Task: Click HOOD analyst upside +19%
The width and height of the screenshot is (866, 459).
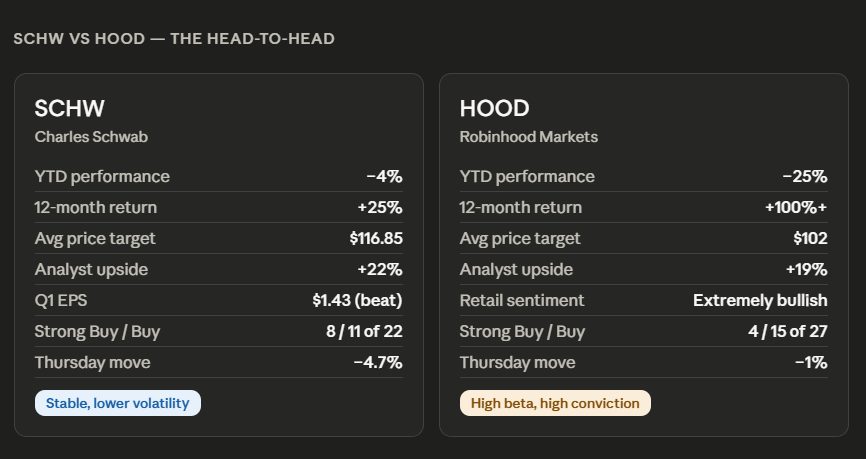Action: 806,270
